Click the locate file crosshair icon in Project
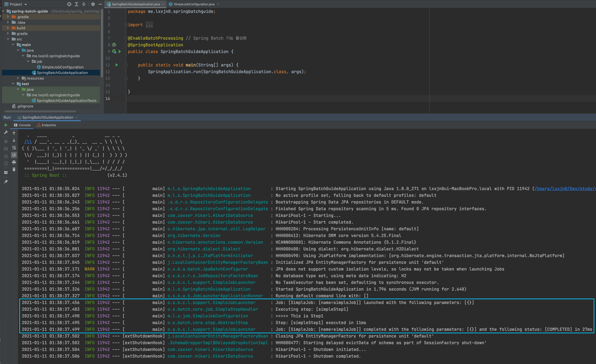 coord(69,4)
